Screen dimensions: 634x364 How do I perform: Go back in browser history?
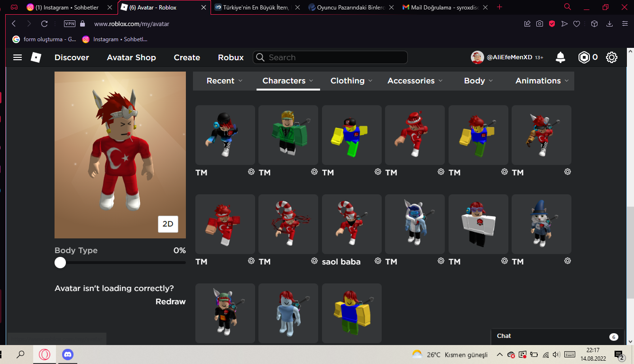(14, 24)
